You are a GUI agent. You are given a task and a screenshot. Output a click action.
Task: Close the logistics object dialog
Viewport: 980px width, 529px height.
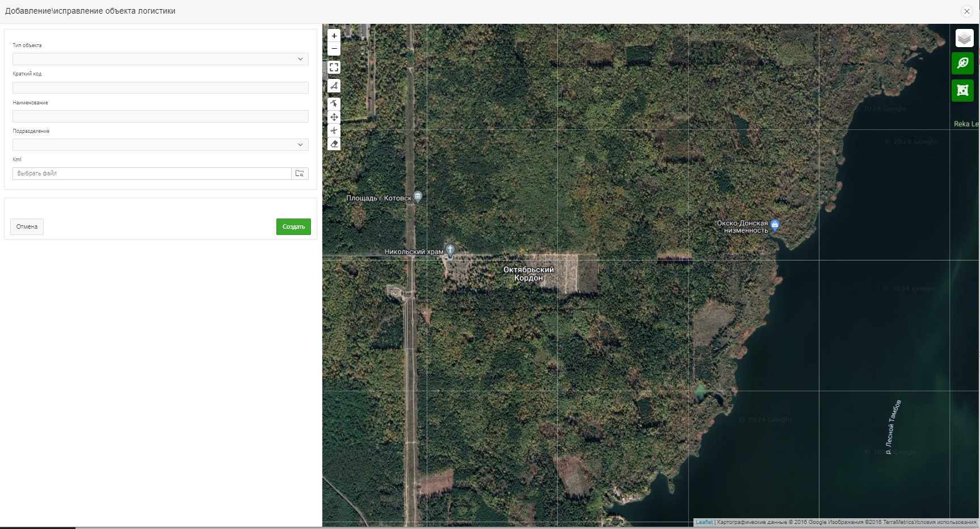click(x=966, y=11)
